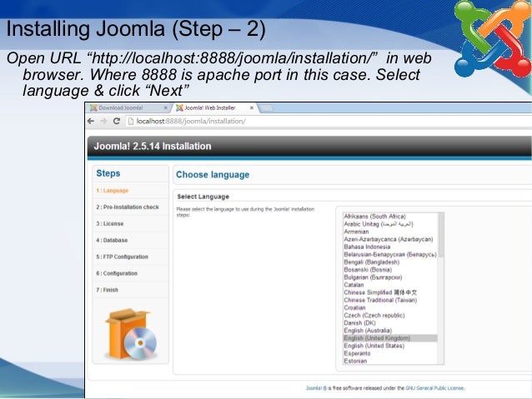This screenshot has width=532, height=399.
Task: Click the Choose language heading
Action: [x=213, y=175]
